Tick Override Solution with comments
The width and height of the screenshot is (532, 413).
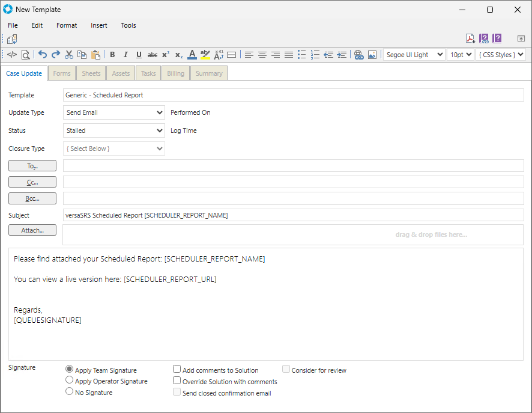(x=177, y=381)
